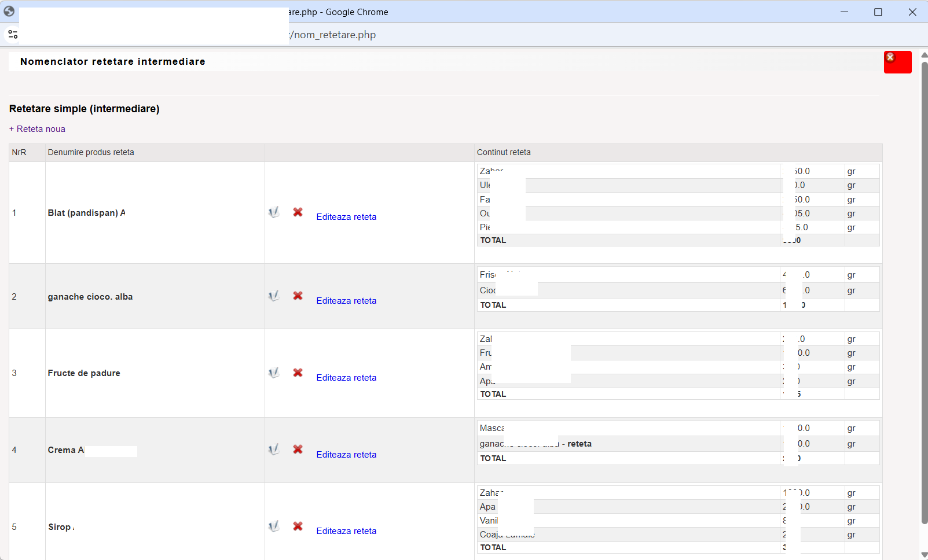Click the checkmark icon for the Crema recipe
This screenshot has width=928, height=560.
(274, 450)
